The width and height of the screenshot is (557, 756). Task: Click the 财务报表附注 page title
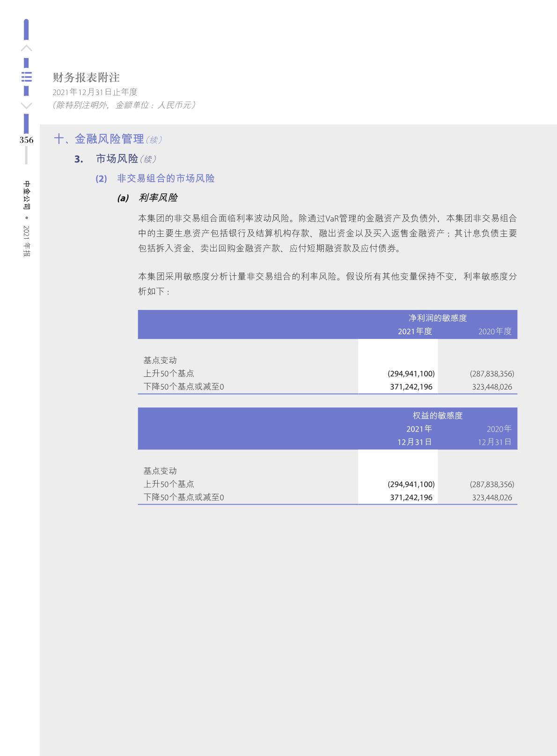pos(86,77)
